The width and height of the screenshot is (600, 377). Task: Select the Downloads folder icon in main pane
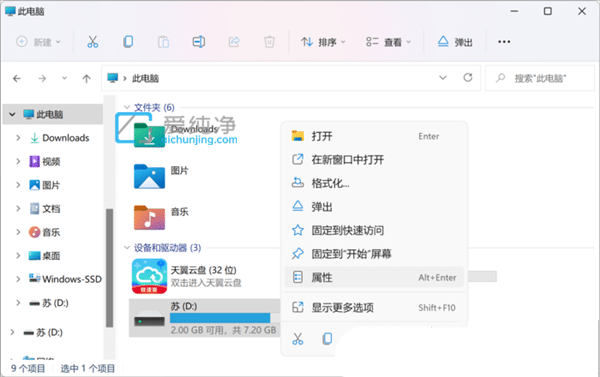pyautogui.click(x=149, y=135)
